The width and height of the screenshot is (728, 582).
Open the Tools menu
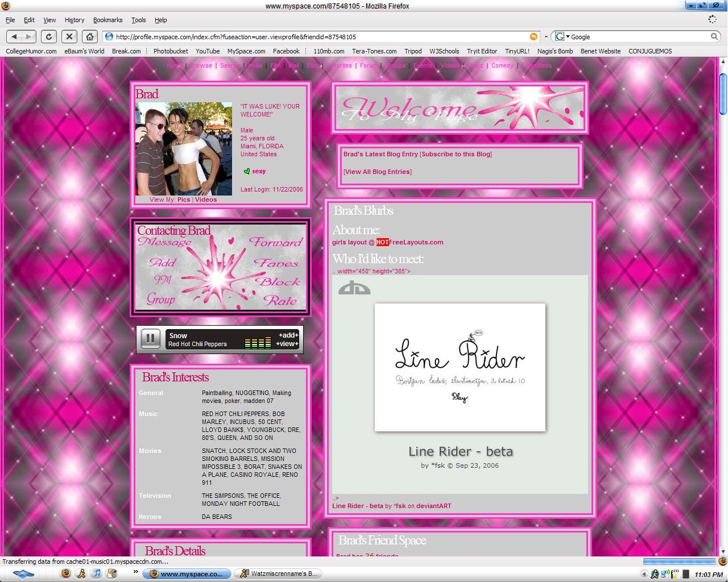pyautogui.click(x=139, y=20)
